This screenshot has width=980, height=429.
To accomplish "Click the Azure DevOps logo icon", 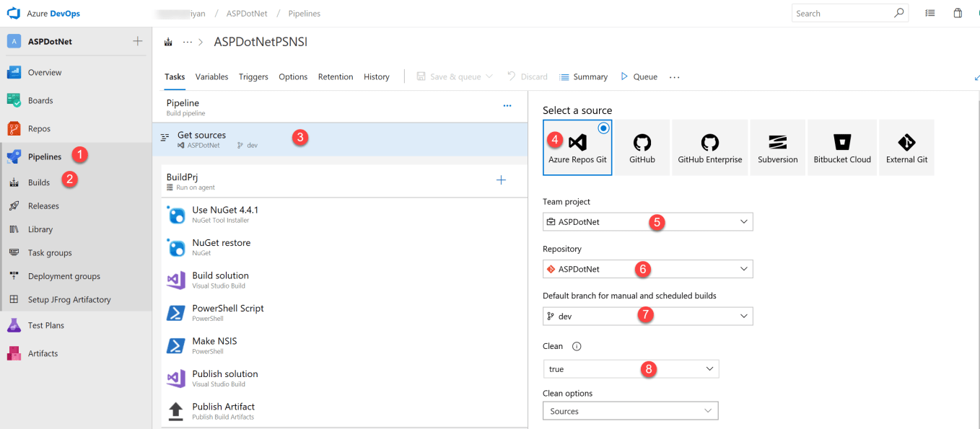I will pos(14,13).
